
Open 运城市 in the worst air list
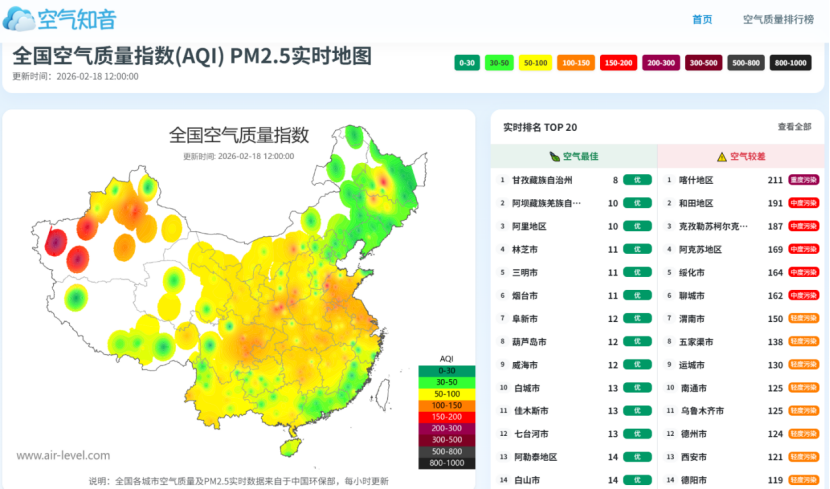coord(692,365)
